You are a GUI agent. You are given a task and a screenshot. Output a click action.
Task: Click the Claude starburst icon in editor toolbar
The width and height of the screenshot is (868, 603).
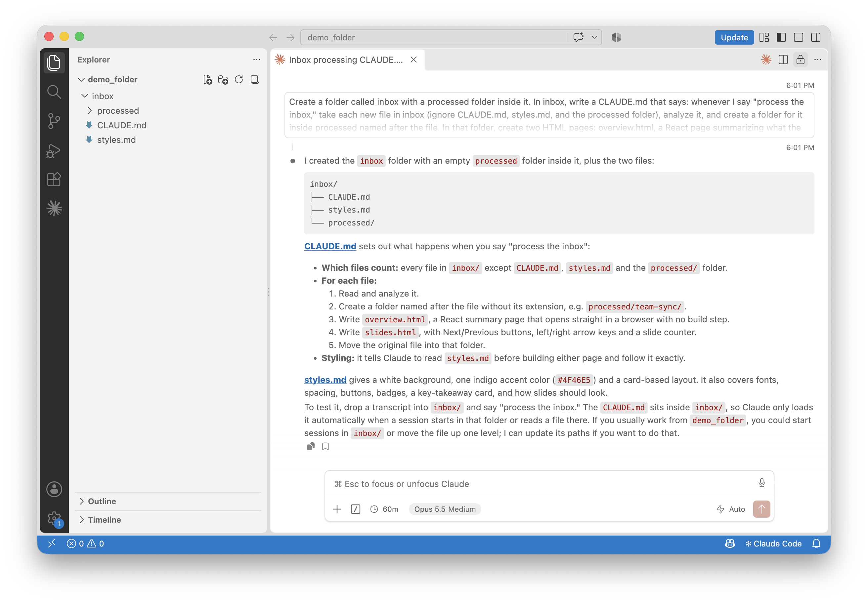[x=766, y=59]
